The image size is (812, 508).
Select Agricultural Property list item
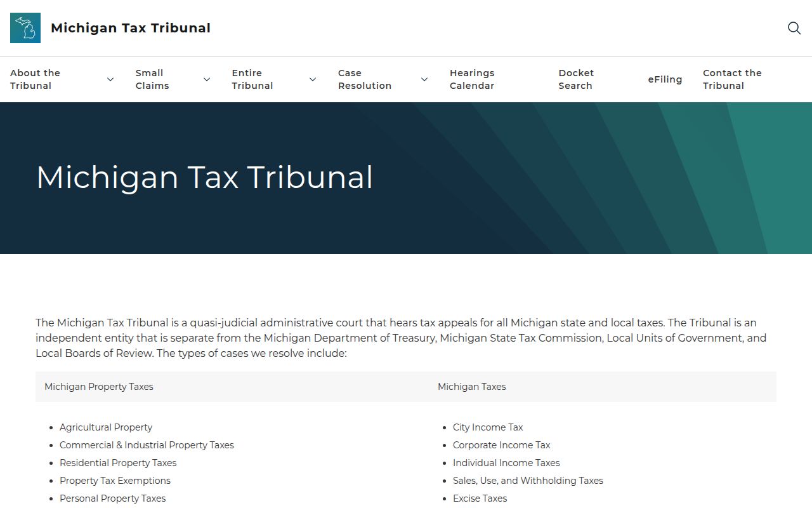click(106, 427)
